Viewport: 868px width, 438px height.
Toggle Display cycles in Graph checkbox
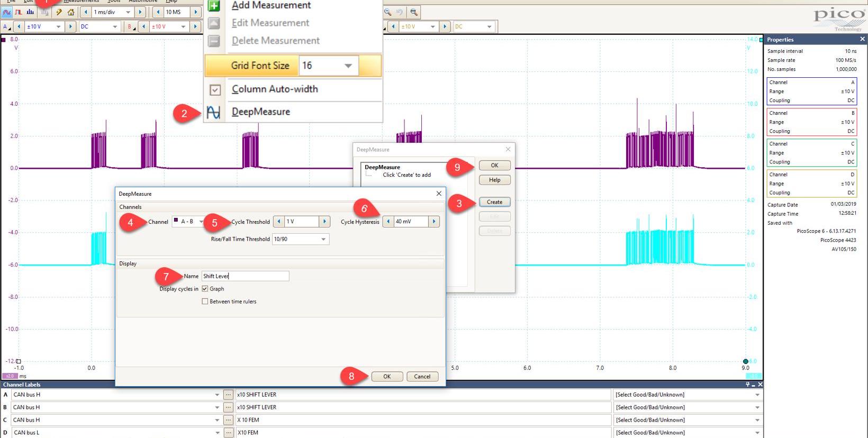click(x=205, y=289)
